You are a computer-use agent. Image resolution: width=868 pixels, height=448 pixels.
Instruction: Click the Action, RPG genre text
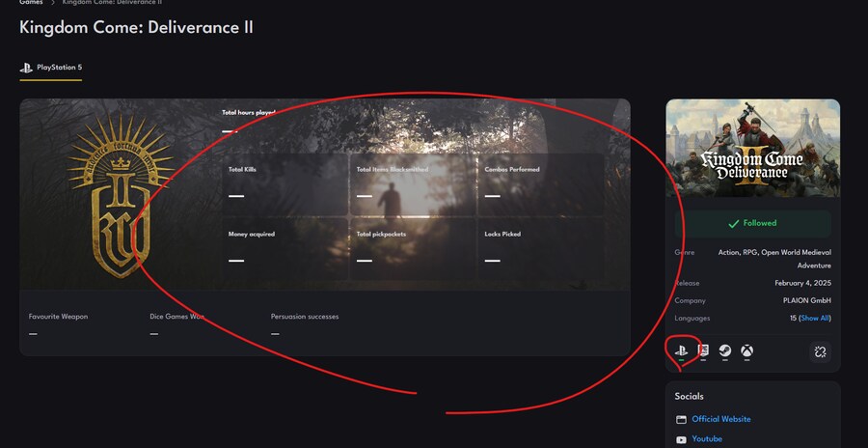pyautogui.click(x=775, y=259)
